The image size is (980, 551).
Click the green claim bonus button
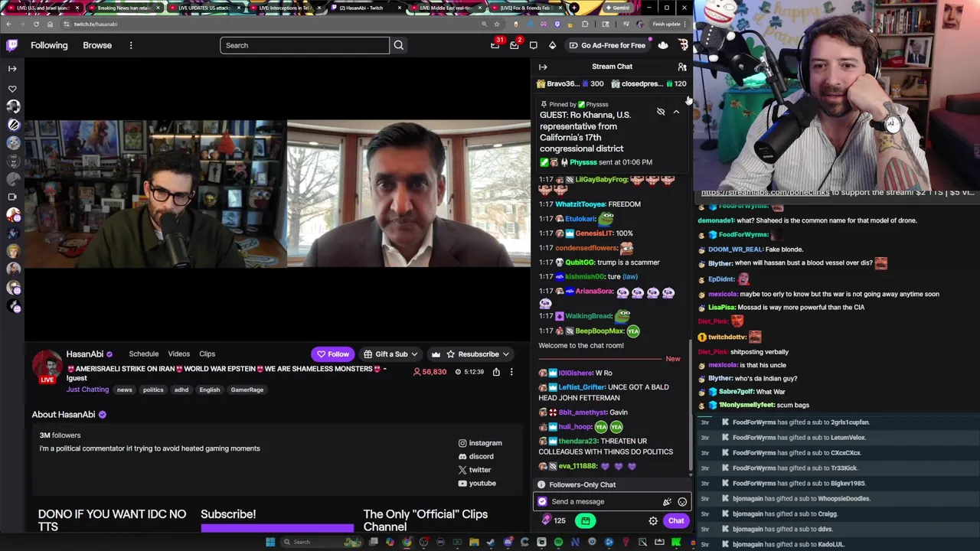(x=586, y=520)
